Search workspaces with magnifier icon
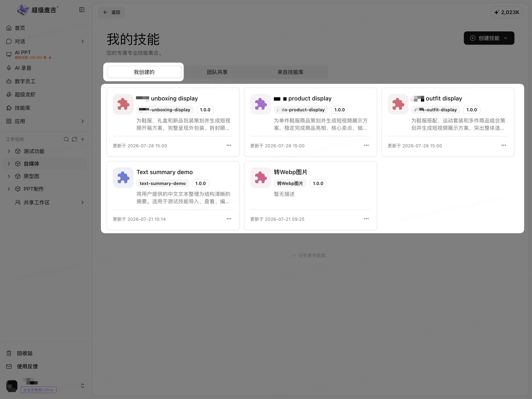 [66, 139]
